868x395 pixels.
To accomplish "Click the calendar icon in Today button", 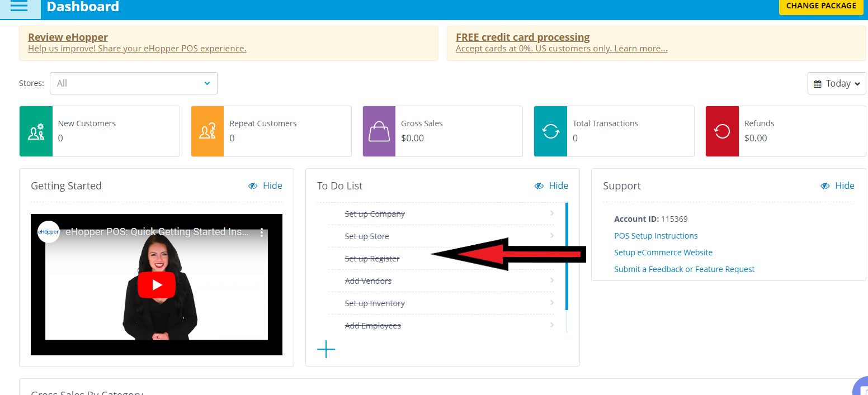I will point(817,84).
